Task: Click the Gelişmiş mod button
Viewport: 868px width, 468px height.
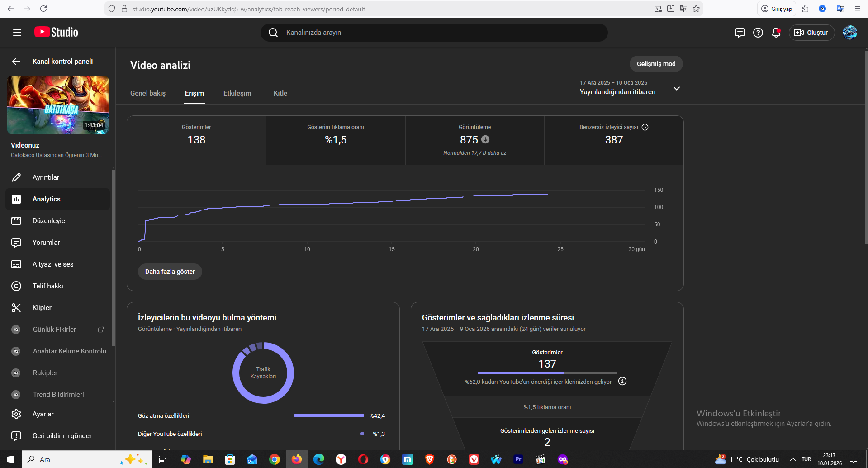Action: (x=656, y=64)
